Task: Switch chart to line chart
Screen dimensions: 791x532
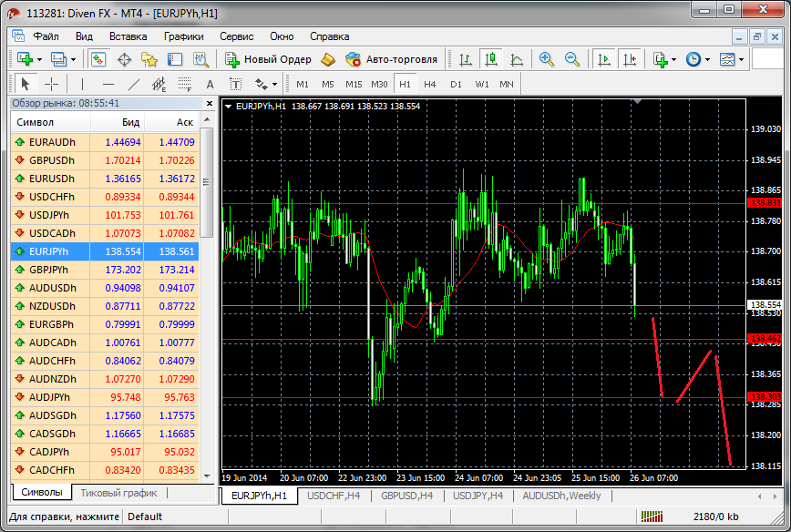Action: [517, 59]
